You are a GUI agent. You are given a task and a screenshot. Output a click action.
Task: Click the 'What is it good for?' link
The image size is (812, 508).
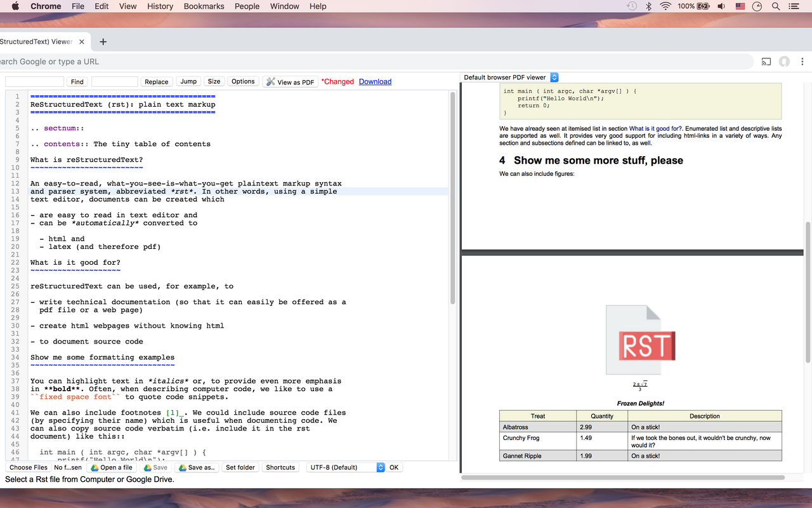point(655,128)
